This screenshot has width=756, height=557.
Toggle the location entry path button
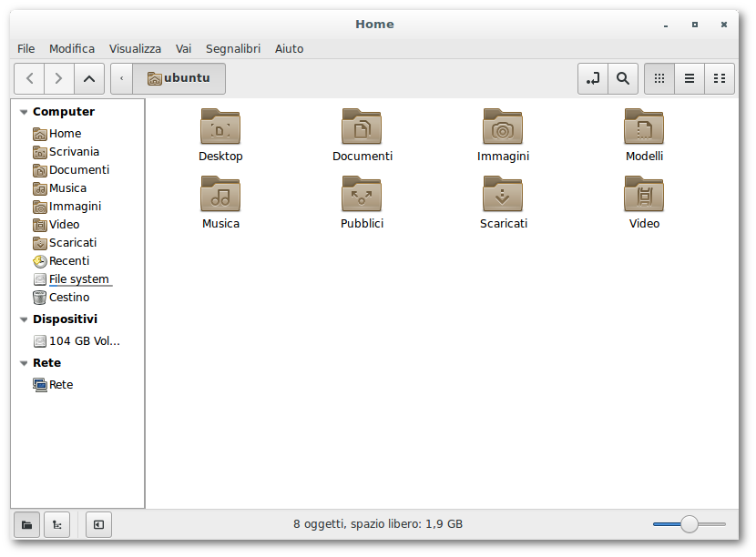[x=593, y=78]
